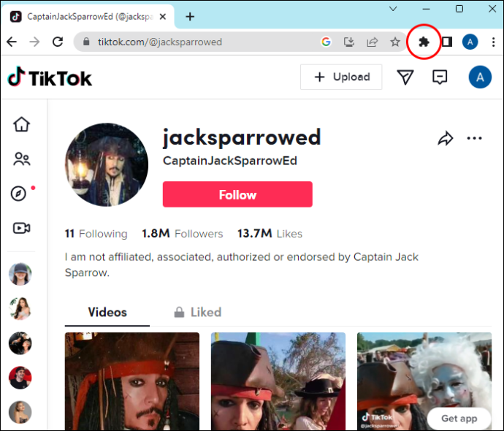The image size is (504, 431).
Task: Click the CaptainJackSparrowEd display name
Action: [230, 161]
